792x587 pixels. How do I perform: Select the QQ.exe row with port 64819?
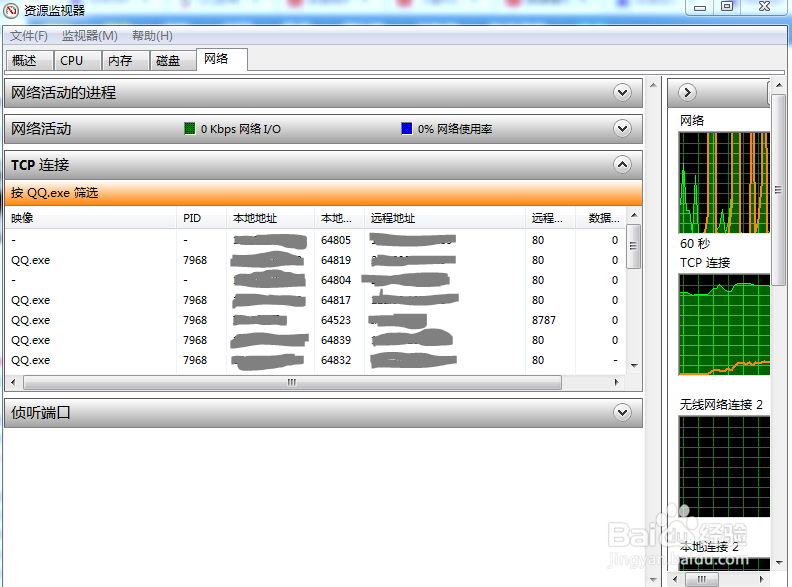tap(316, 260)
